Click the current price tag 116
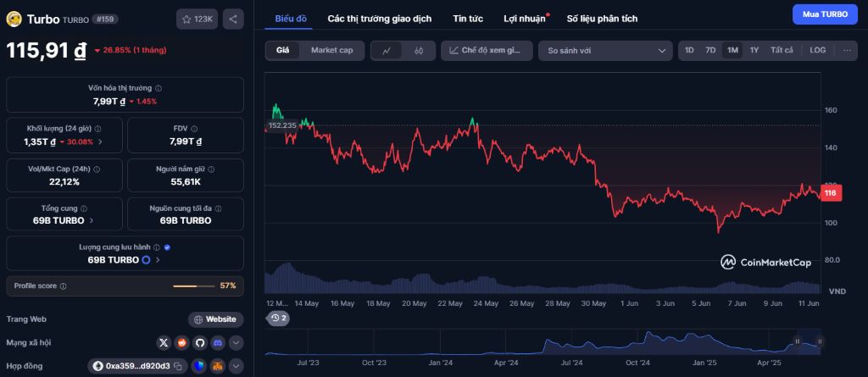 (831, 192)
